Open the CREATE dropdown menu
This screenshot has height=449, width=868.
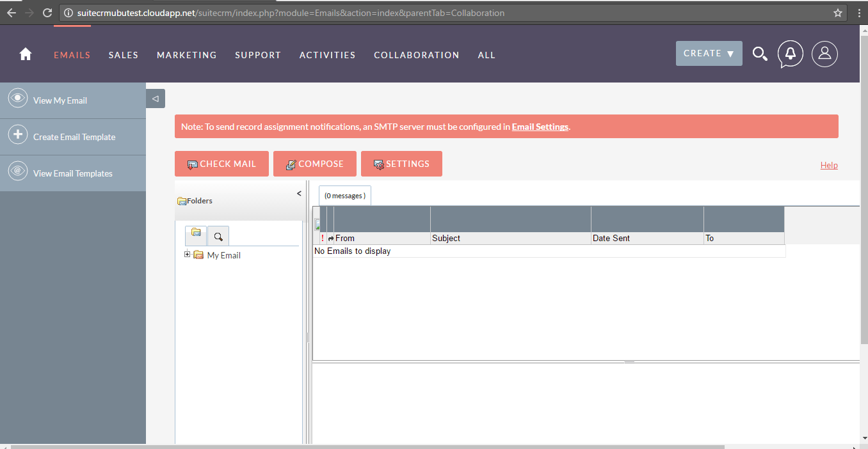coord(709,54)
